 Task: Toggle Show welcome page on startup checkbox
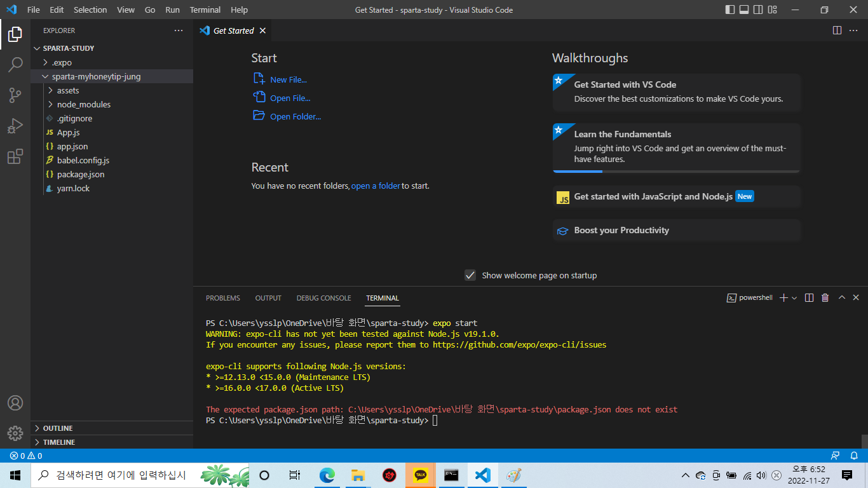click(470, 275)
